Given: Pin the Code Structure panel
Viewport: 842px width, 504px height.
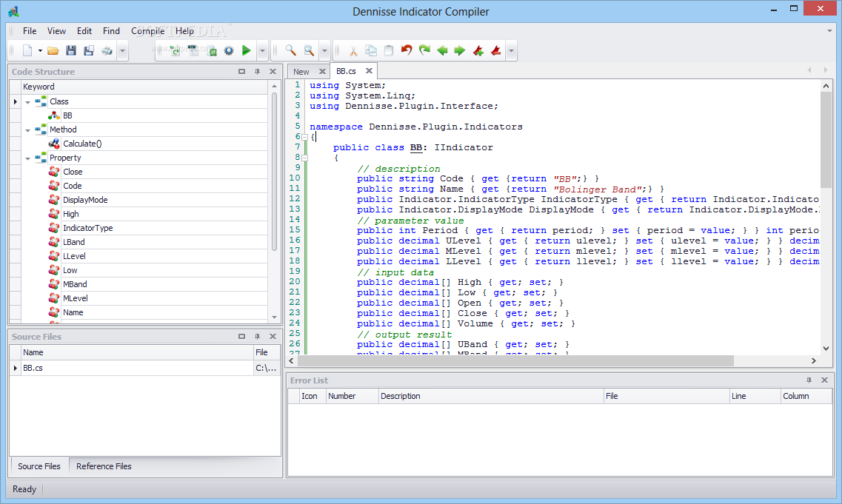Looking at the screenshot, I should (x=257, y=72).
